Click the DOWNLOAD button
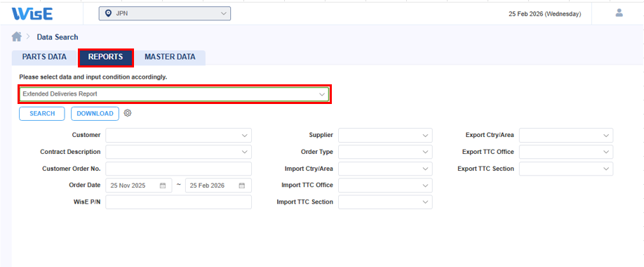 pos(95,114)
